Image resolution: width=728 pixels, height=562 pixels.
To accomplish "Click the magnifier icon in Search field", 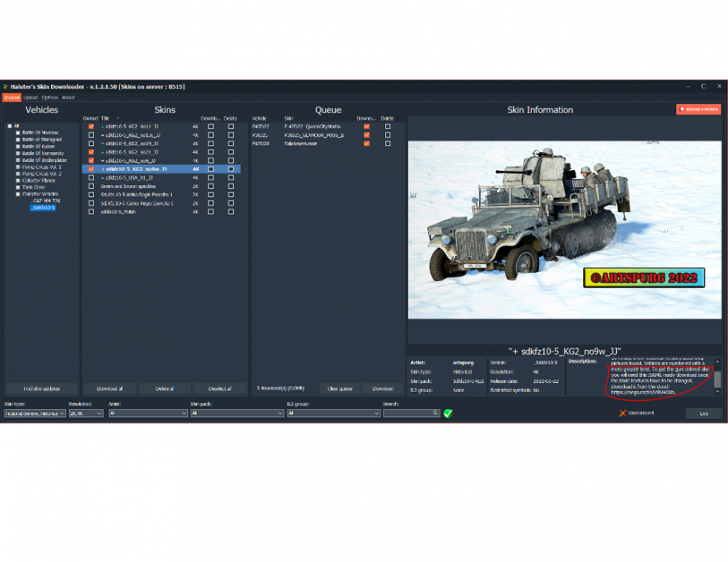I will (x=435, y=413).
